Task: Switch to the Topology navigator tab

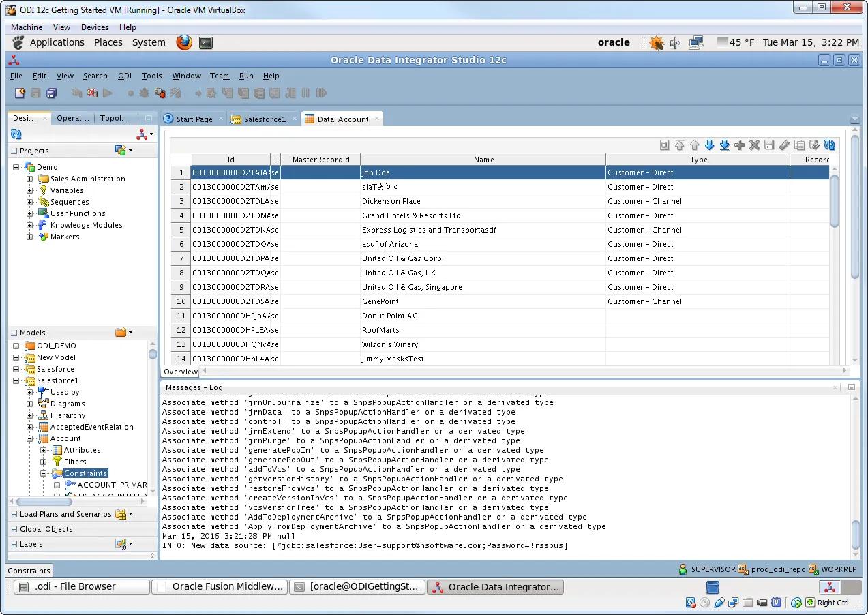Action: click(x=115, y=118)
